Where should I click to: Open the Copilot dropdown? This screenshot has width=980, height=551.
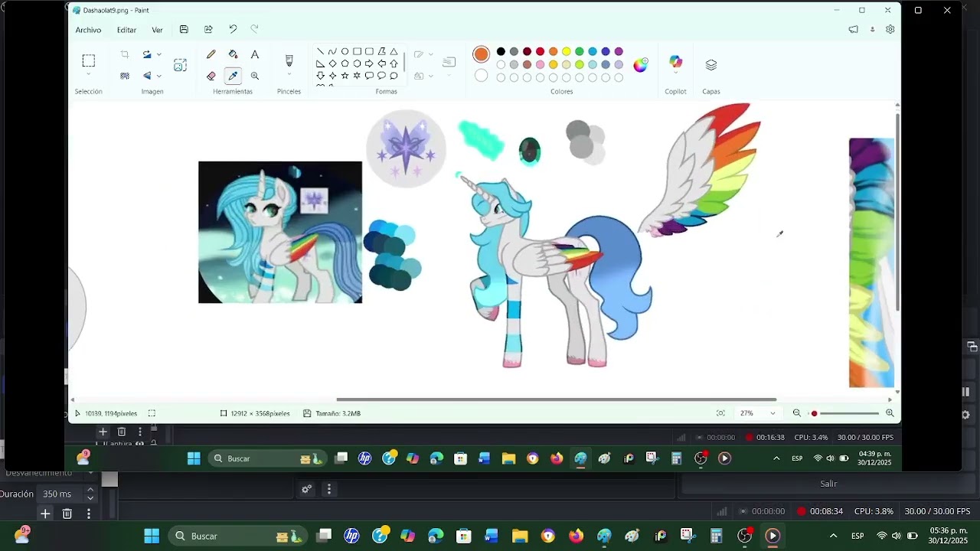point(675,74)
